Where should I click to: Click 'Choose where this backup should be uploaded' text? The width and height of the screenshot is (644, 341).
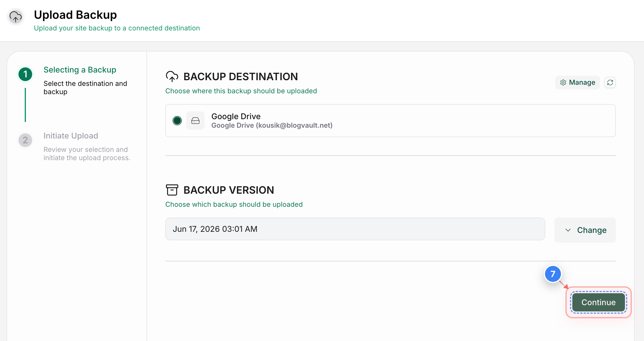point(241,91)
